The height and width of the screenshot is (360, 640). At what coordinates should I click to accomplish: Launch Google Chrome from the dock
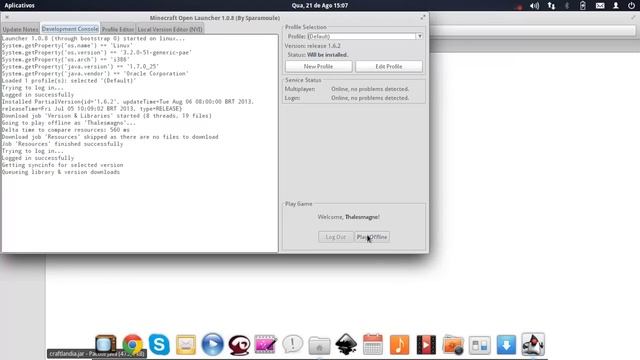click(132, 344)
